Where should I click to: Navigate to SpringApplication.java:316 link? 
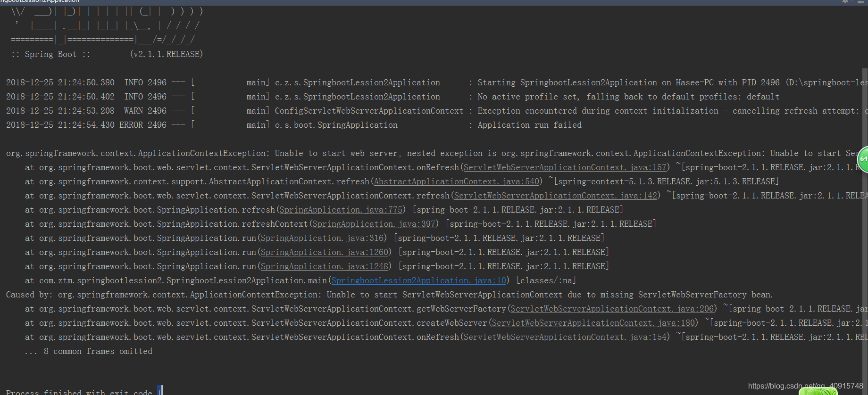(x=322, y=238)
